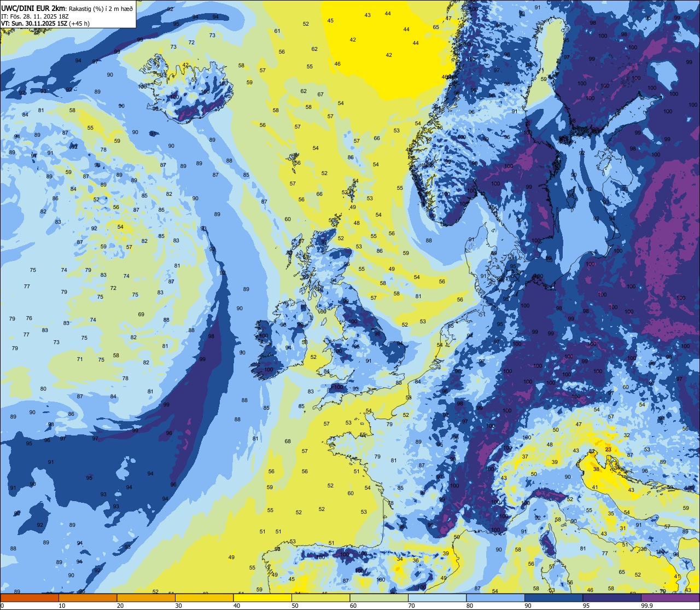The height and width of the screenshot is (610, 700).
Task: Click the humidity value "32" near the Alps
Action: click(x=627, y=435)
